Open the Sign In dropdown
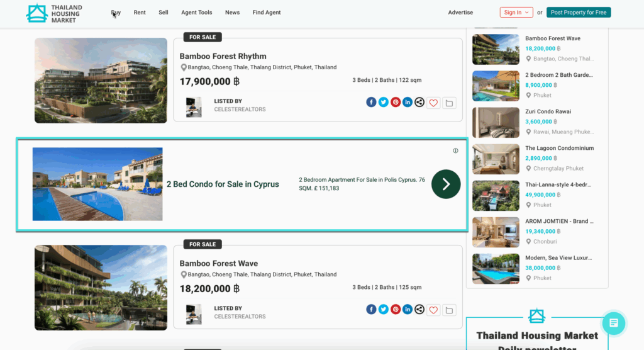644x350 pixels. tap(516, 13)
